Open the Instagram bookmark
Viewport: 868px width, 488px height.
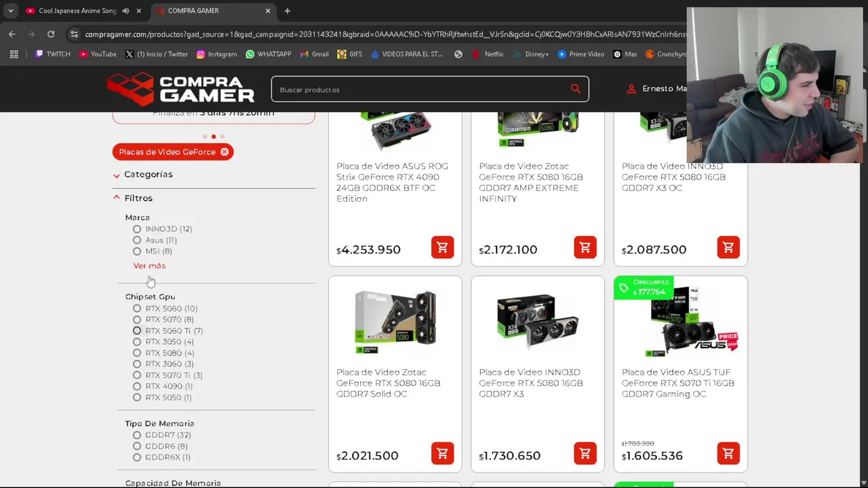[216, 54]
